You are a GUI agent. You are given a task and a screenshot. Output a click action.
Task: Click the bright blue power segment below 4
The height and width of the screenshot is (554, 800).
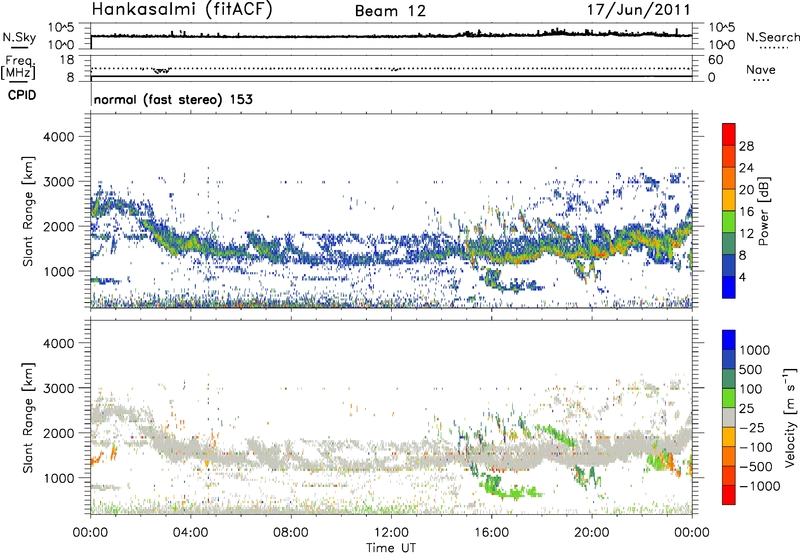point(729,287)
